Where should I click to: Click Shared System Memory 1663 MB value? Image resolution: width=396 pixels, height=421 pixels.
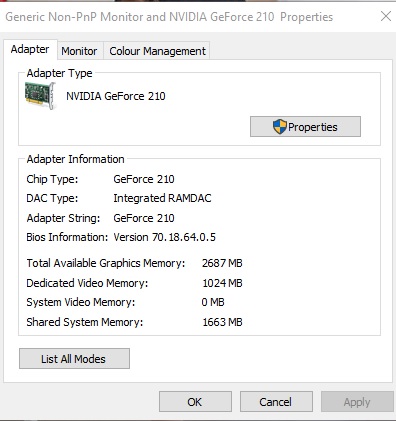[x=222, y=322]
